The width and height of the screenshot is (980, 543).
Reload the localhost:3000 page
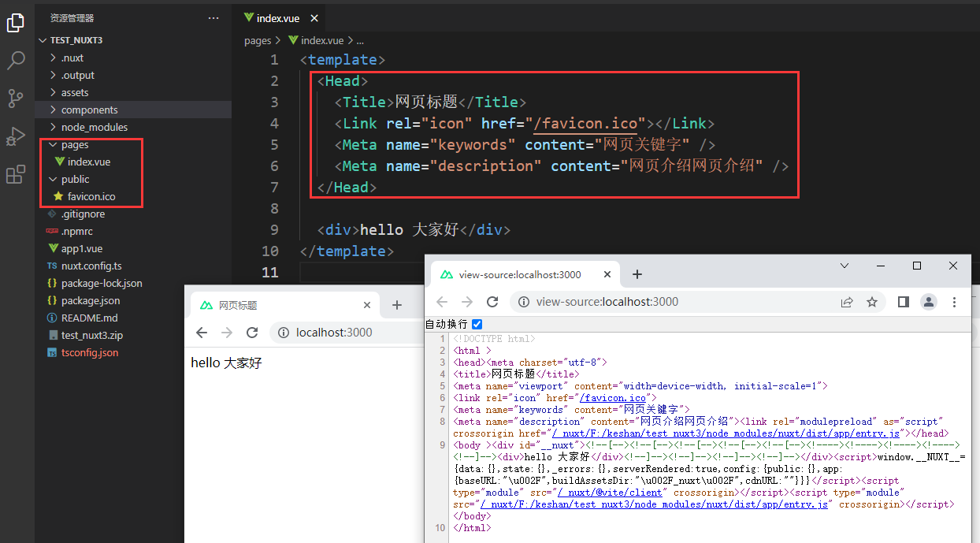tap(252, 333)
